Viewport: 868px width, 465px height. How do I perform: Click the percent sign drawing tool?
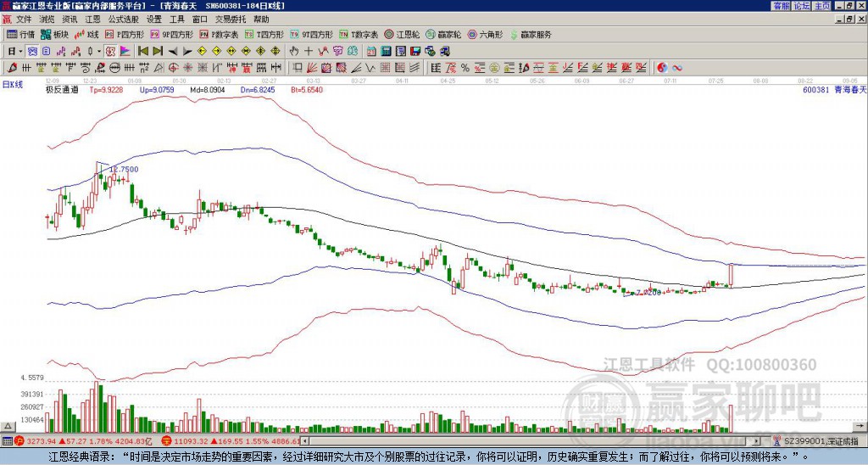coord(465,68)
